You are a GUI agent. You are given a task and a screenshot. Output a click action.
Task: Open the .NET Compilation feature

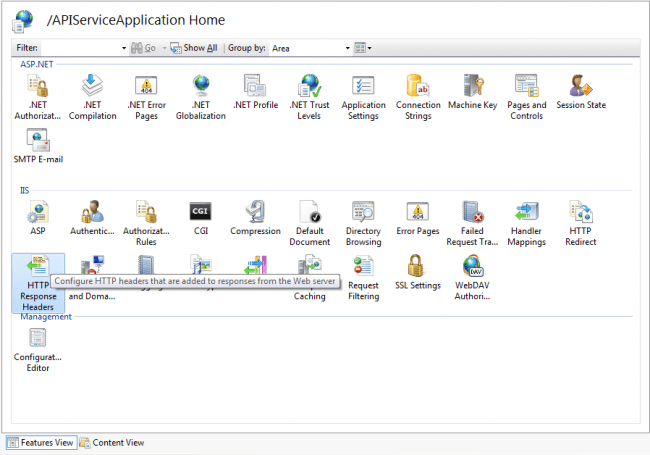point(92,97)
